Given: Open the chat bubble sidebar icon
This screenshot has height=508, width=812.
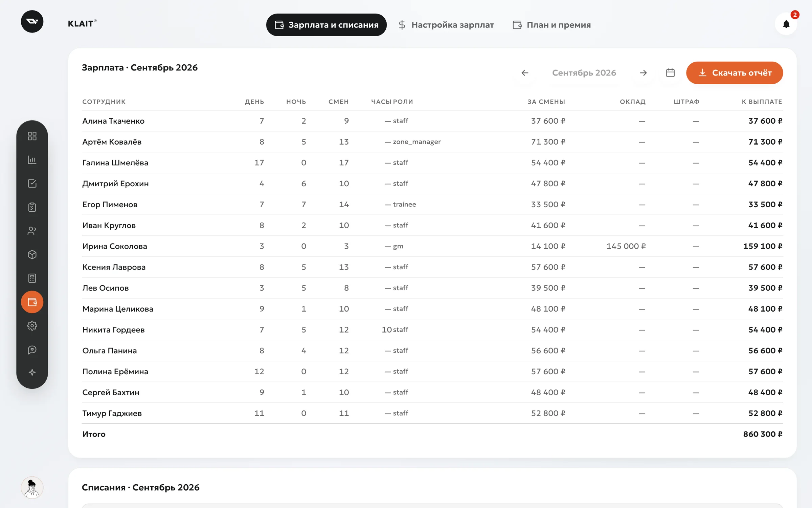Looking at the screenshot, I should tap(32, 350).
